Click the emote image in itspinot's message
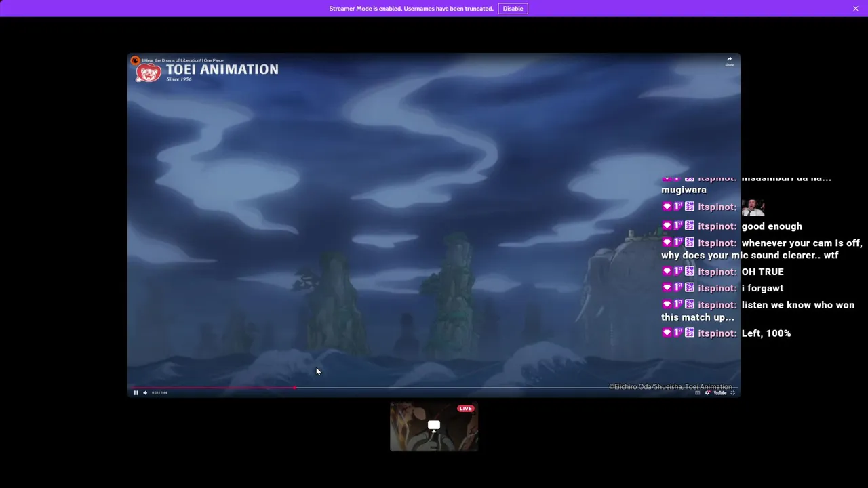The image size is (868, 488). [x=753, y=207]
